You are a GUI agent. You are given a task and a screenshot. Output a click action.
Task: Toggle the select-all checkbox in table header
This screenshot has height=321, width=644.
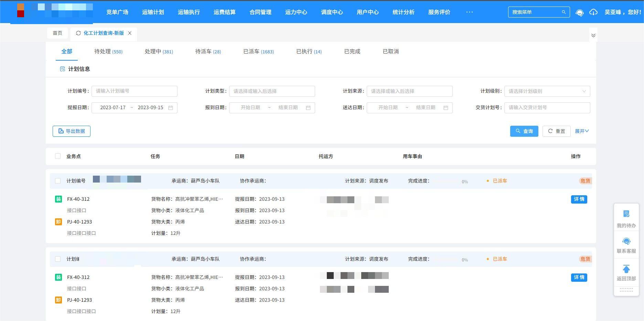click(58, 156)
